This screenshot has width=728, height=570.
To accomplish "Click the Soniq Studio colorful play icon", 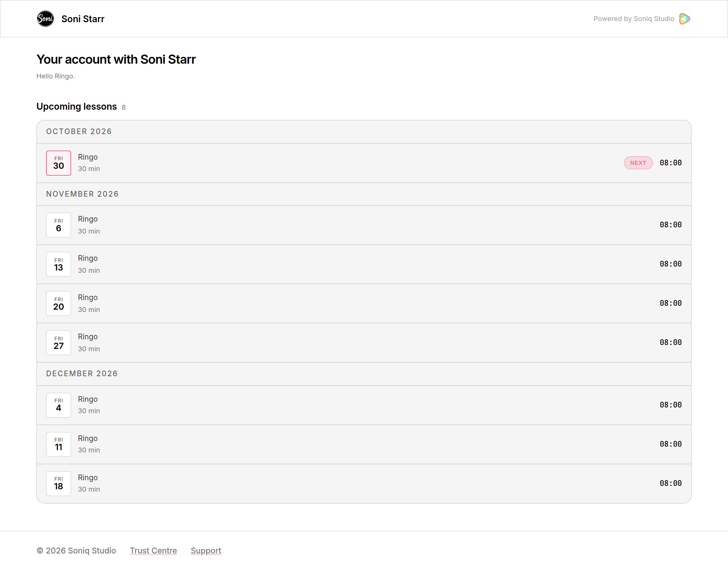I will coord(684,19).
